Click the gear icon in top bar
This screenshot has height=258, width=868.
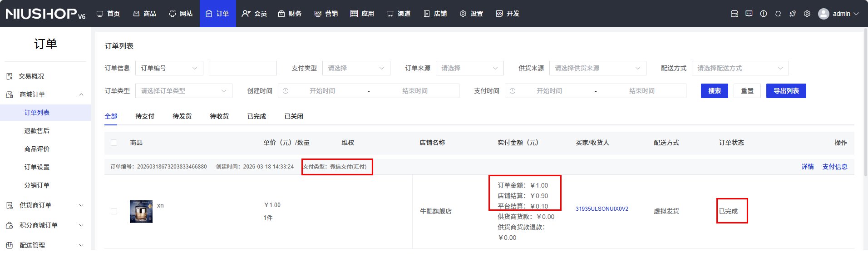807,14
